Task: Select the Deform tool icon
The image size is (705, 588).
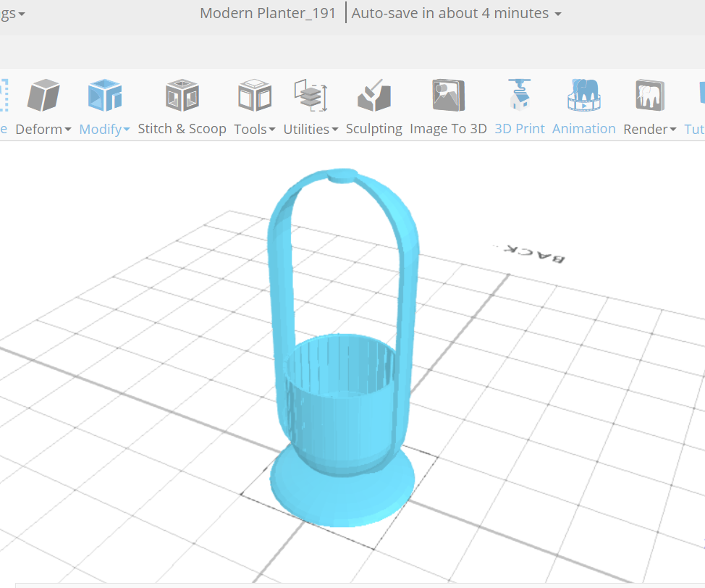Action: [x=43, y=94]
